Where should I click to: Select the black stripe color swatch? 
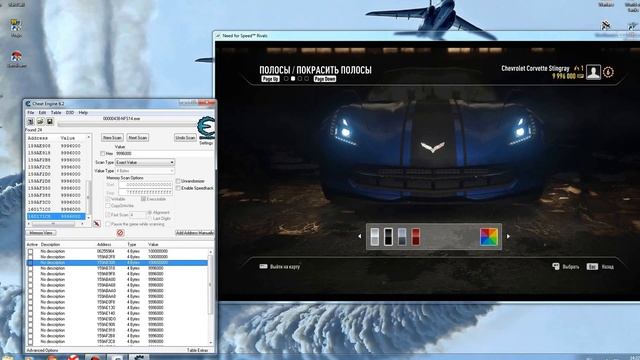(x=388, y=237)
